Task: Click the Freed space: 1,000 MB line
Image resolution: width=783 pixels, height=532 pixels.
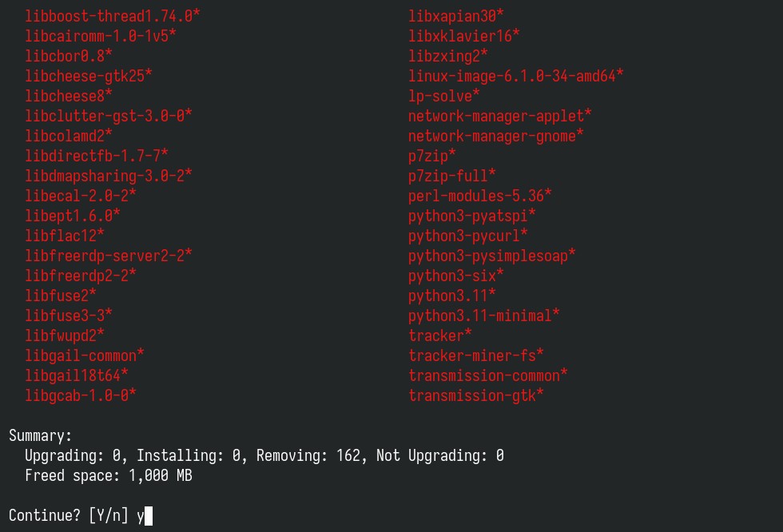Action: (x=109, y=475)
